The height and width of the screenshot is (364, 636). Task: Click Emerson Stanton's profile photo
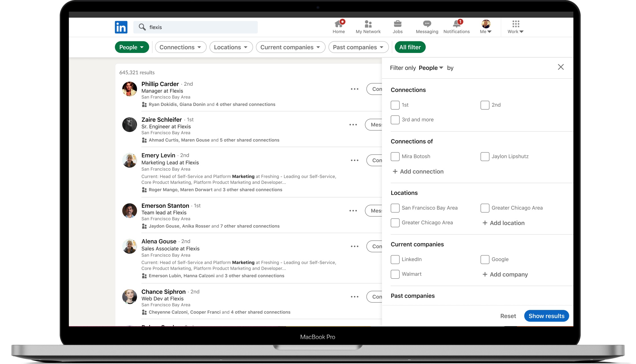(x=130, y=211)
